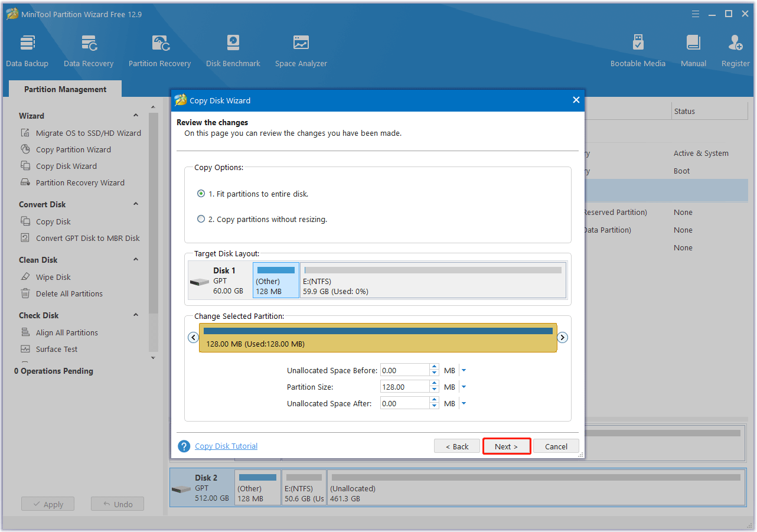The height and width of the screenshot is (532, 757).
Task: Open the Bootable Media creator
Action: pyautogui.click(x=638, y=50)
